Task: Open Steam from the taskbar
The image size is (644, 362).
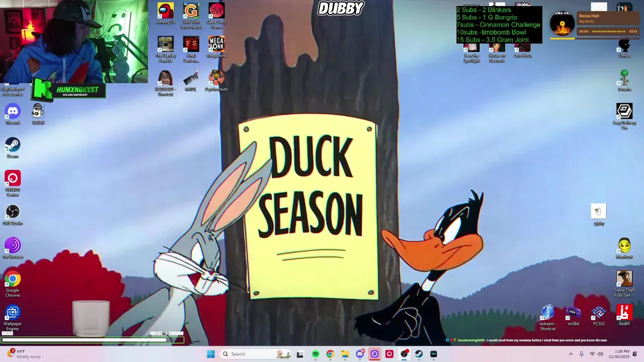Action: tap(419, 354)
